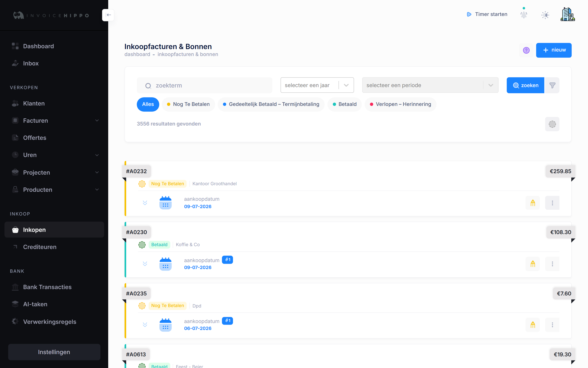The image size is (588, 368).
Task: Click the InvoiceHippo logo
Action: (x=51, y=15)
